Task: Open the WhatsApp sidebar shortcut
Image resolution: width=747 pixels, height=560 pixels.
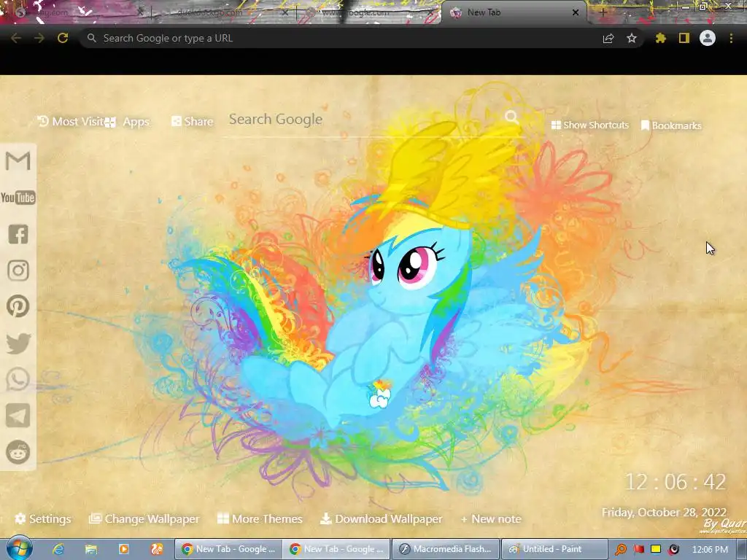Action: click(x=18, y=379)
